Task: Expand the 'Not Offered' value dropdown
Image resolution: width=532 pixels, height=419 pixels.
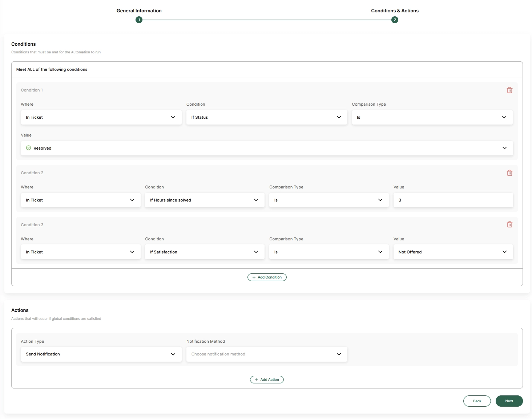Action: 453,252
